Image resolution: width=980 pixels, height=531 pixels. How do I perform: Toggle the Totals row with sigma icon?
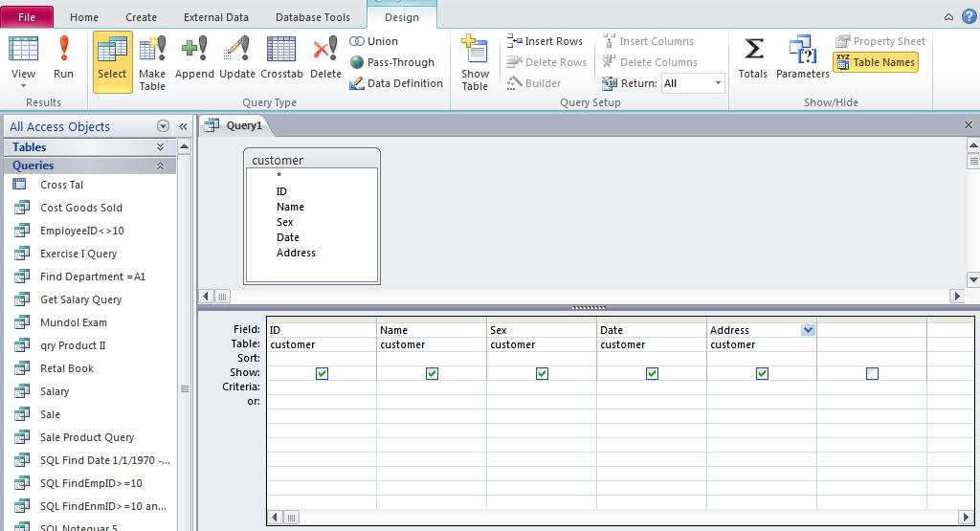(752, 57)
